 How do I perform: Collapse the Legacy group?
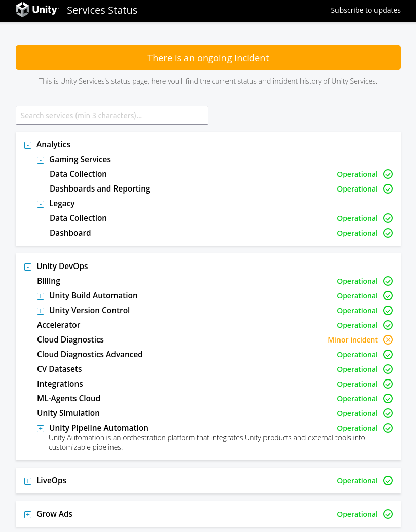41,204
